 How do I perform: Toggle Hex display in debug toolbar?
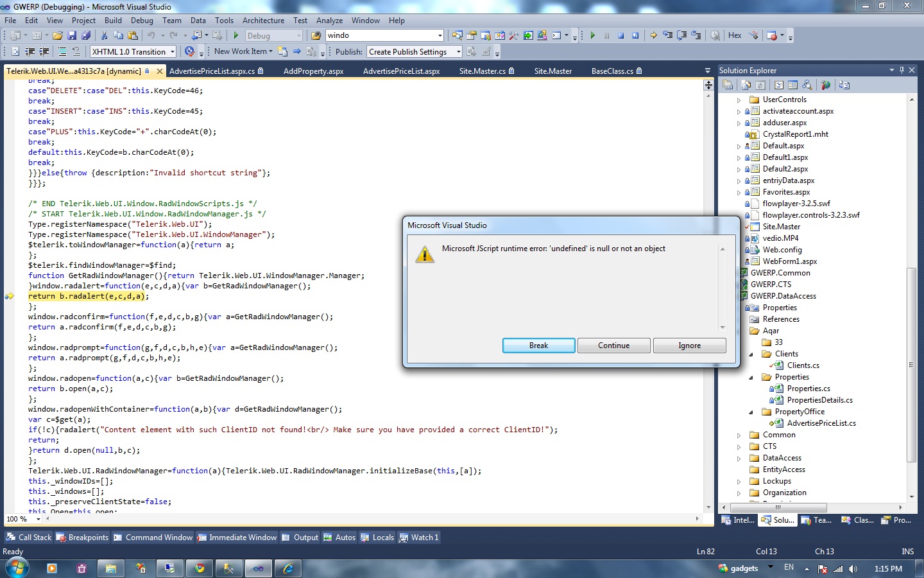(x=735, y=35)
